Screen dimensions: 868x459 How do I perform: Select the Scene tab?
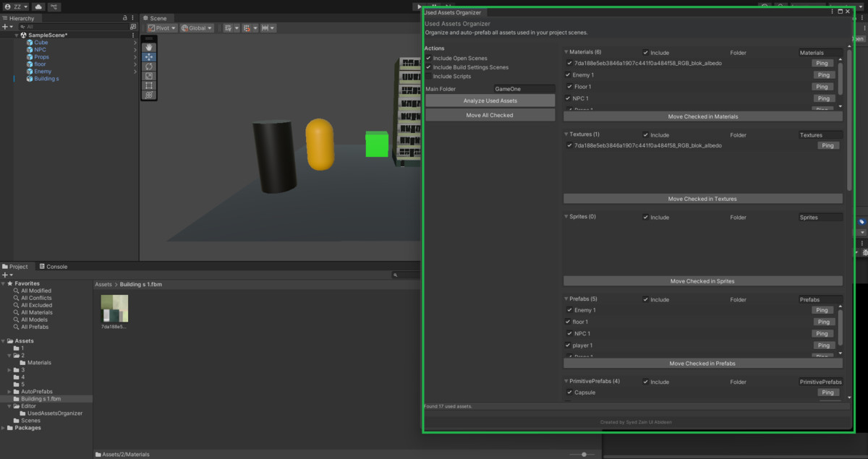point(154,18)
